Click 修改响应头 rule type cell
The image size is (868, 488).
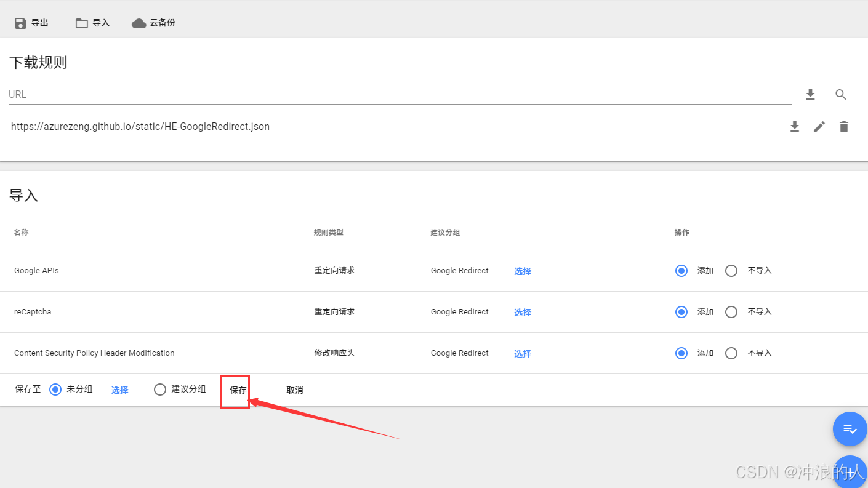334,353
